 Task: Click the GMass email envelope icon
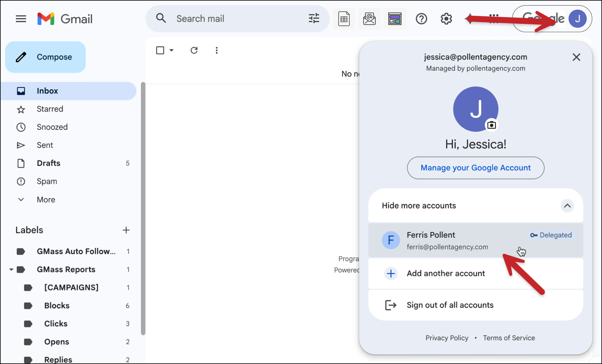click(x=369, y=19)
